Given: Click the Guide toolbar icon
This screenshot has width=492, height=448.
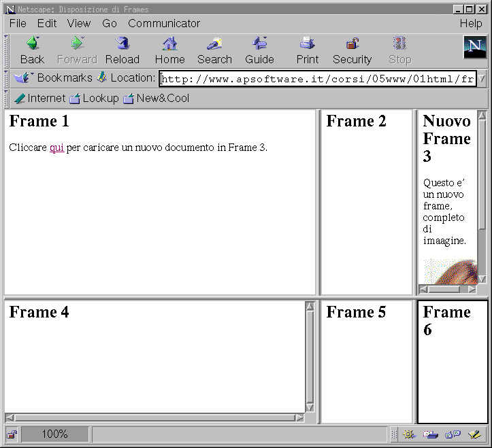Looking at the screenshot, I should [259, 51].
